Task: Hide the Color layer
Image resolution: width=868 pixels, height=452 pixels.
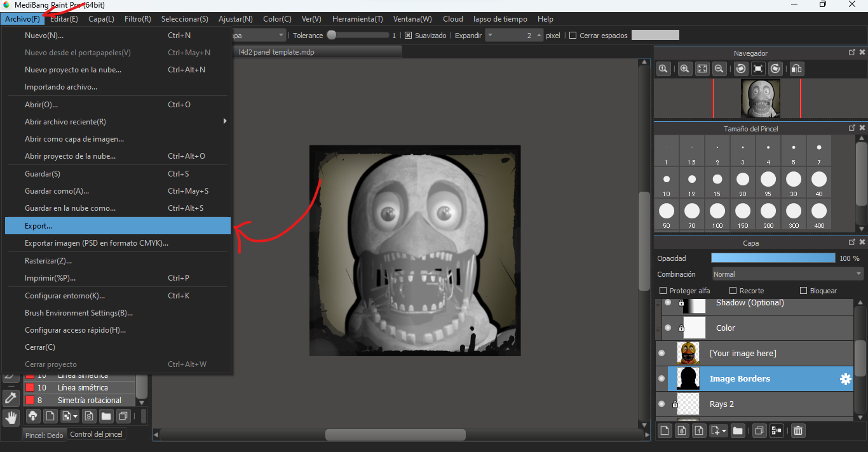Action: (x=668, y=328)
